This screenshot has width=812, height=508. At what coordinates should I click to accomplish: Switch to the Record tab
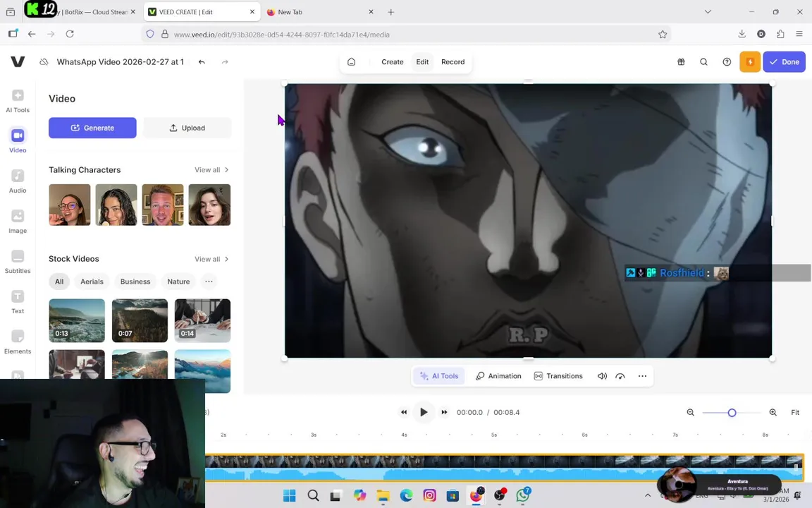pyautogui.click(x=453, y=61)
